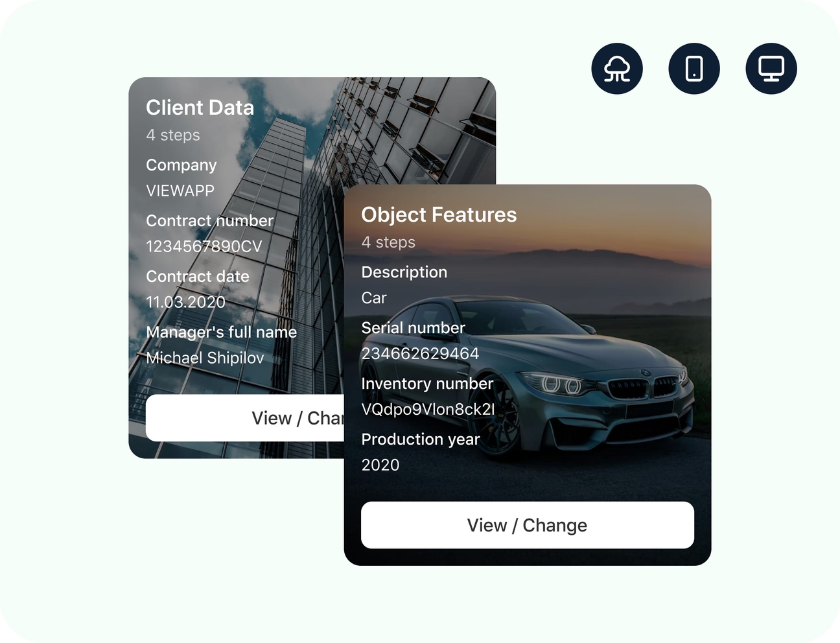Click 4 steps label under Object Features

point(388,242)
